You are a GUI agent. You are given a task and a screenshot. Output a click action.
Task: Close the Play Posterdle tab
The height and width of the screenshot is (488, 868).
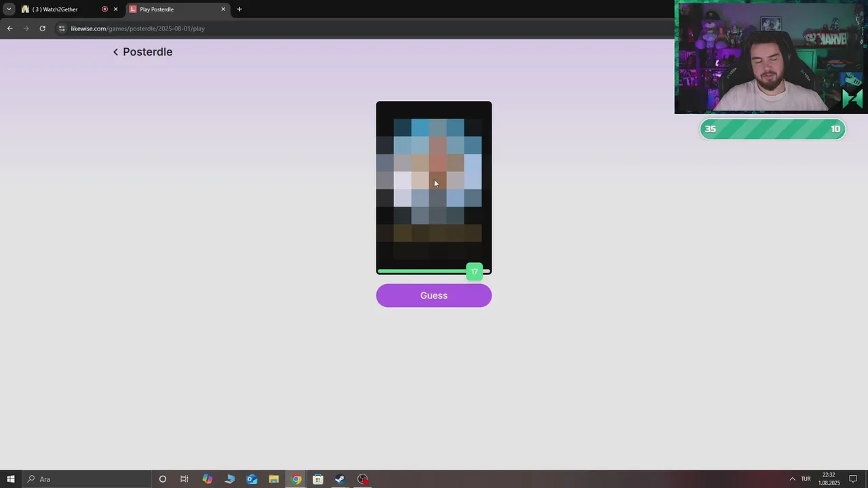click(x=223, y=9)
